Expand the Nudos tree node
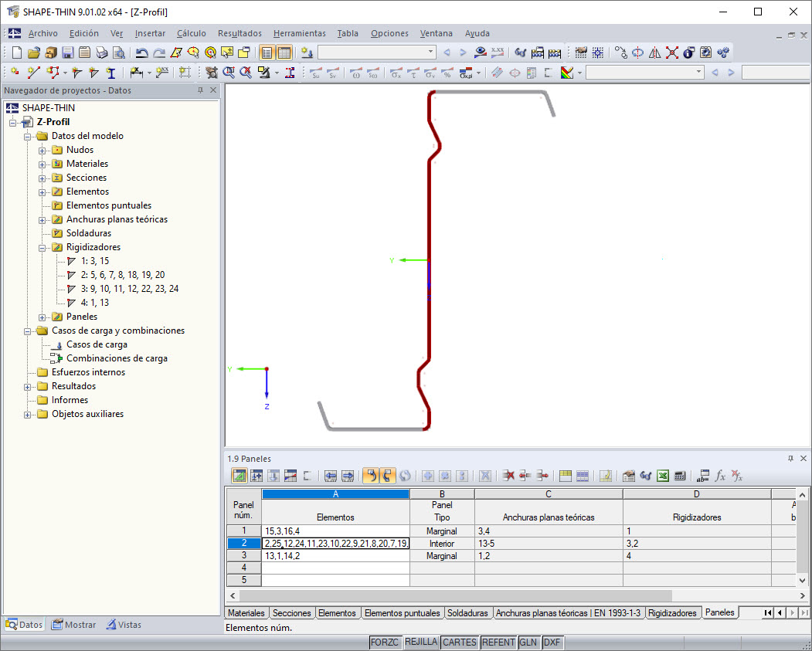The image size is (812, 651). pyautogui.click(x=42, y=150)
